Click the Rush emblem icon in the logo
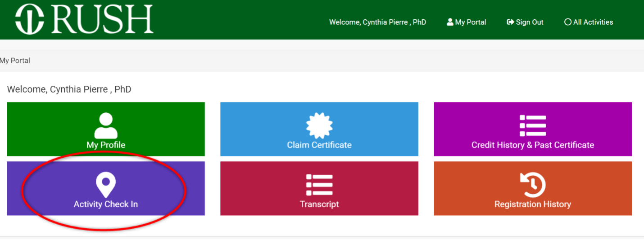 [29, 19]
